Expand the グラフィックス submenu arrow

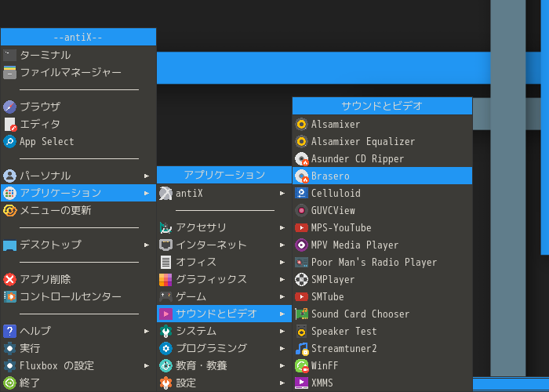click(x=282, y=279)
